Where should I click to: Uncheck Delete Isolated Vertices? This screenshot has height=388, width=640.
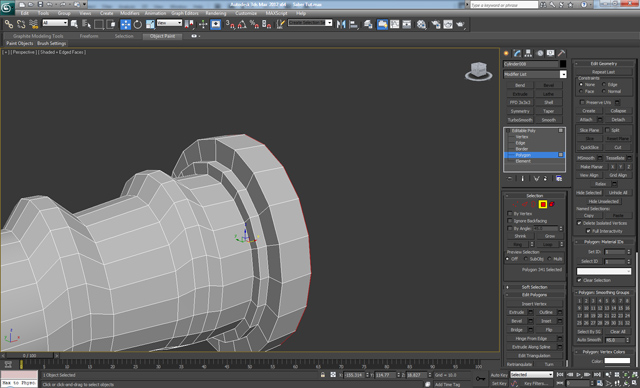(x=579, y=223)
